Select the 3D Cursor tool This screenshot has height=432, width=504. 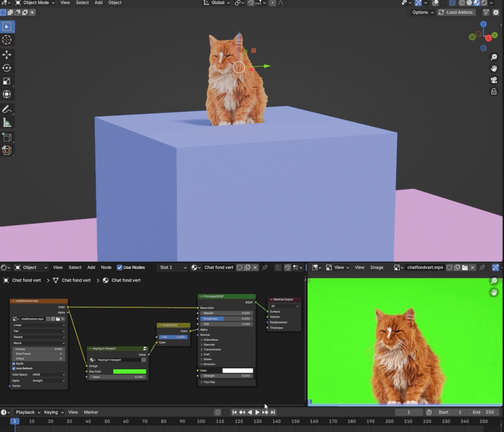pyautogui.click(x=7, y=40)
